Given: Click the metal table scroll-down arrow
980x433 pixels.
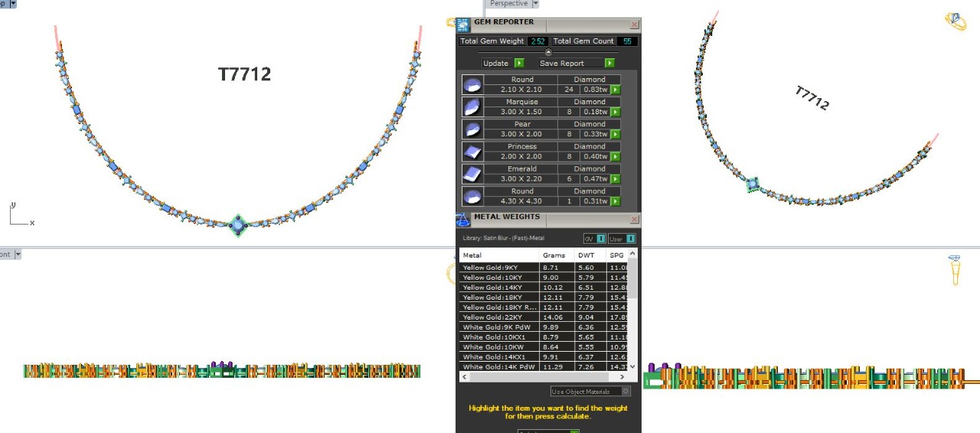Looking at the screenshot, I should (x=632, y=366).
